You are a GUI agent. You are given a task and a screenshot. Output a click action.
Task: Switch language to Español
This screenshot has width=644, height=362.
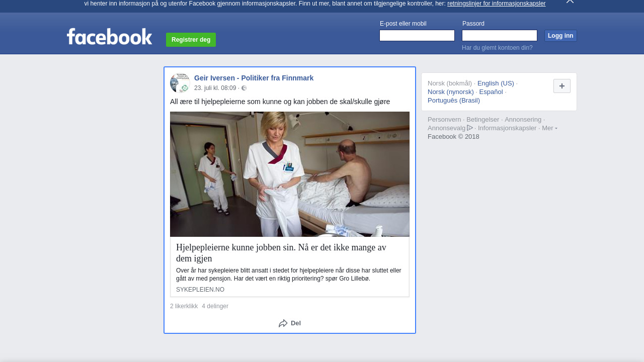491,92
